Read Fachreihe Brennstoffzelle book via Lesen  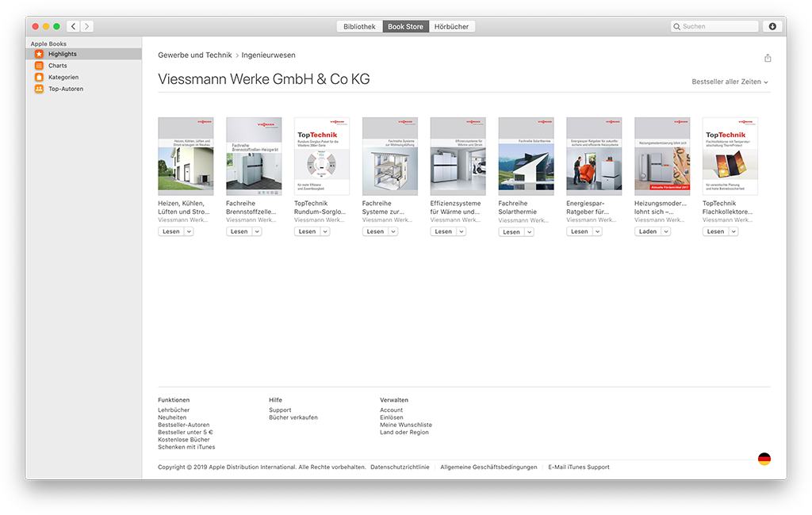[239, 231]
